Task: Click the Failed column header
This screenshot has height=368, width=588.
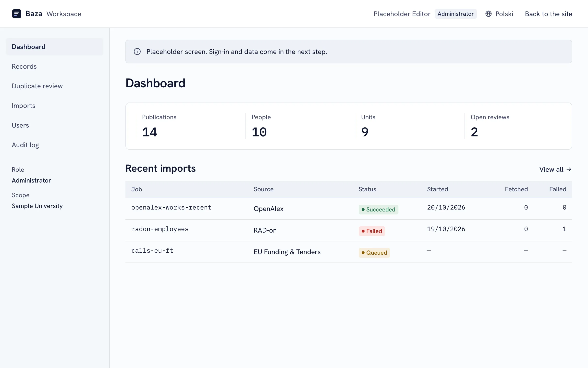Action: 558,189
